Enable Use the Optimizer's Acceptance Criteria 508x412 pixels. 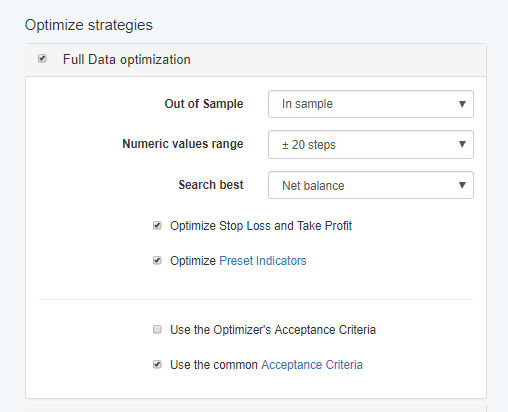[157, 329]
